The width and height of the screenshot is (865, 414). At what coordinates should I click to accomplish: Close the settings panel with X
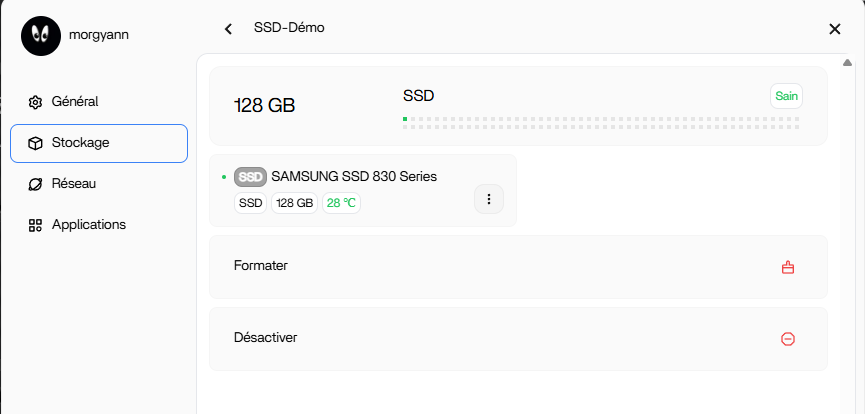pyautogui.click(x=835, y=29)
